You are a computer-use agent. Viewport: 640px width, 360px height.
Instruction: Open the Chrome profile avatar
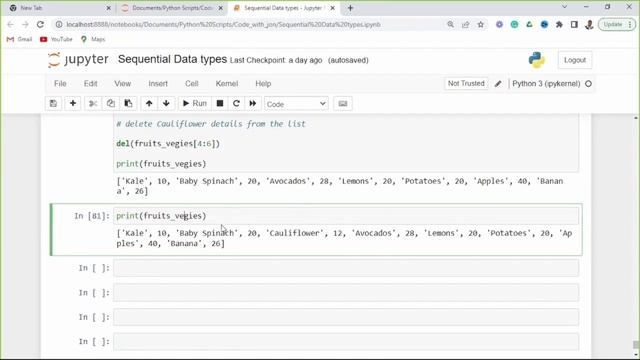589,24
